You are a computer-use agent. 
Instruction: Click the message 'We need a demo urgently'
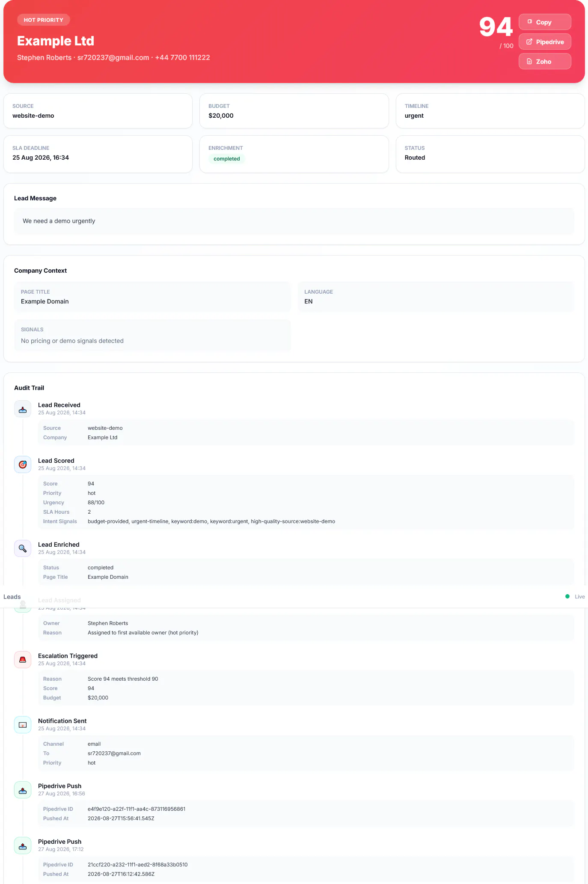(59, 221)
